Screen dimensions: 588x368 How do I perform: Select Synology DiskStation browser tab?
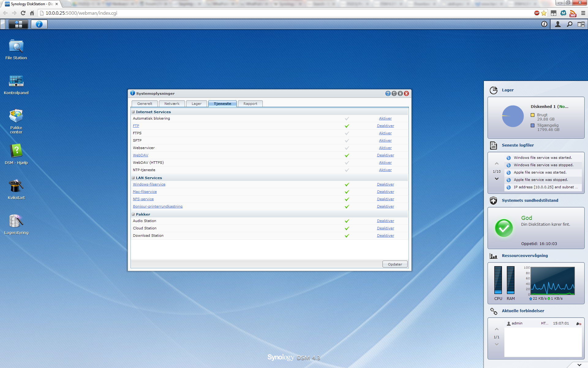[31, 4]
